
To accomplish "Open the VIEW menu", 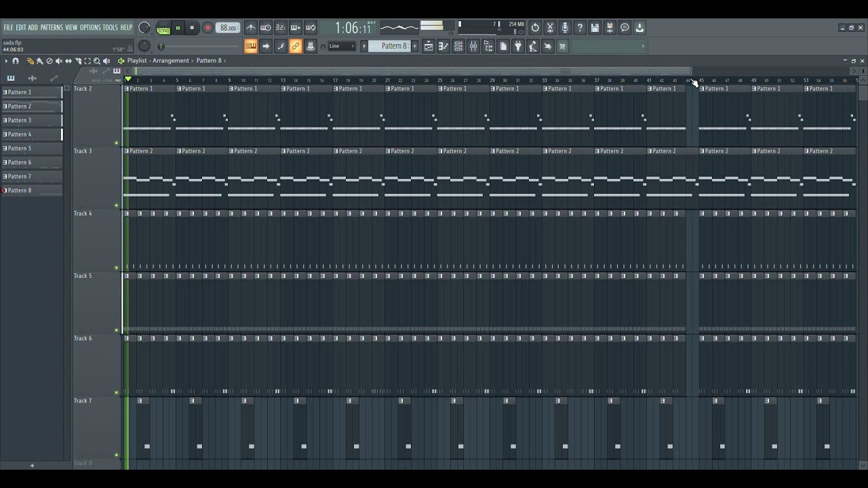I will click(x=71, y=28).
